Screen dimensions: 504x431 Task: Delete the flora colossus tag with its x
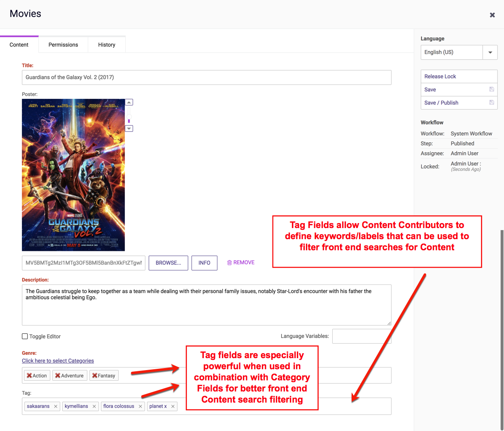[140, 406]
